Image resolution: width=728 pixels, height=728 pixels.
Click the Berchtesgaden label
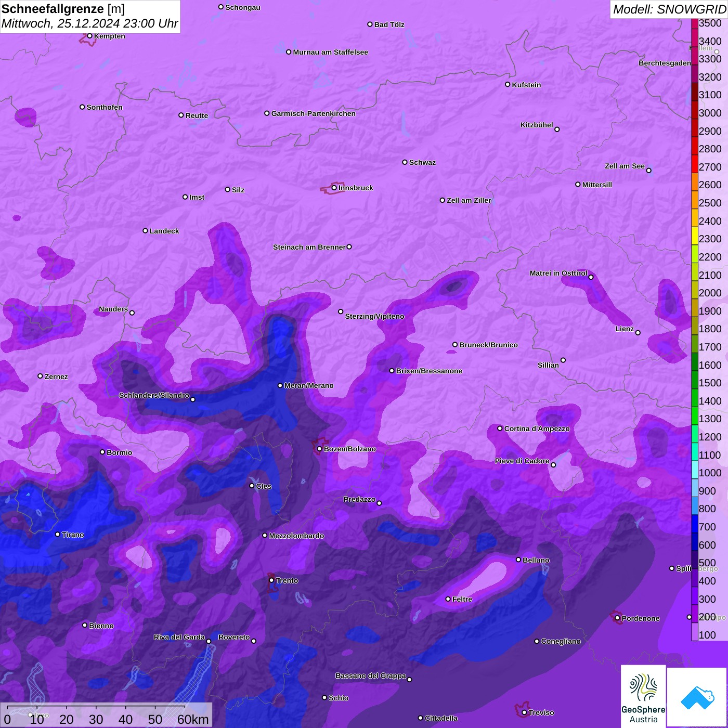tap(665, 63)
